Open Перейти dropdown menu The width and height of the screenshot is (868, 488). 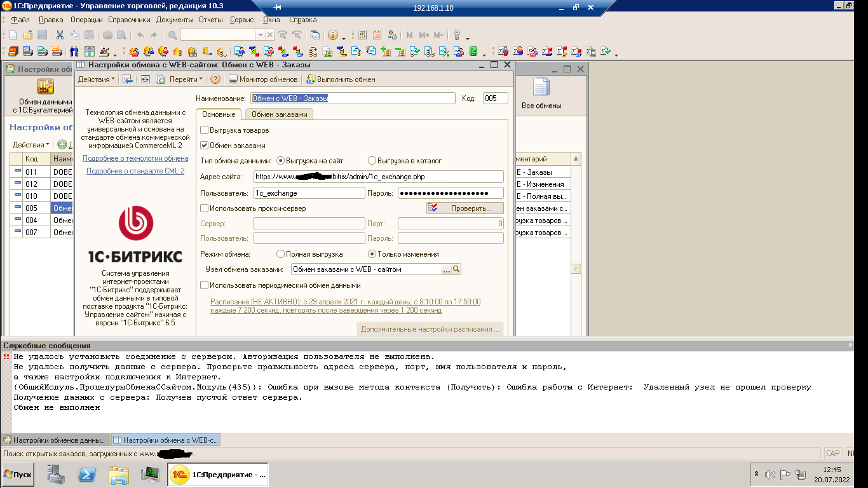tap(186, 79)
